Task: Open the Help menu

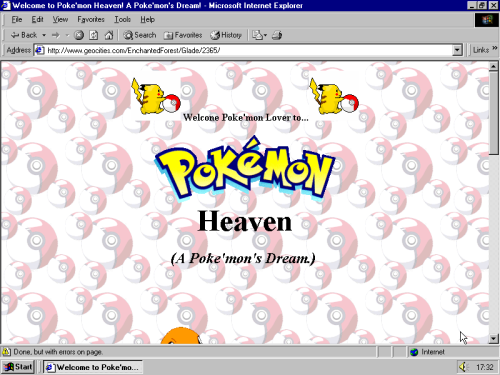Action: [147, 20]
